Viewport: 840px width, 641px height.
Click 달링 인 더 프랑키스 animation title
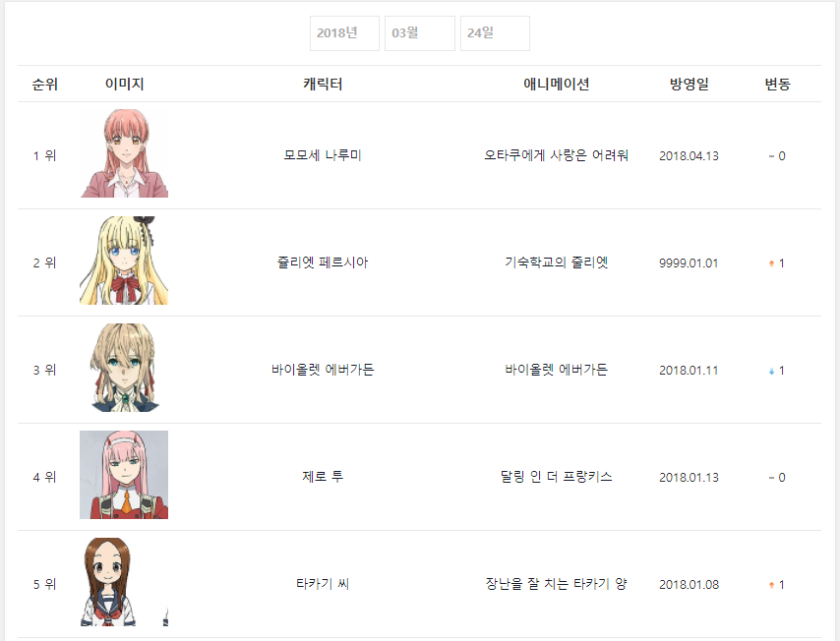(x=556, y=477)
